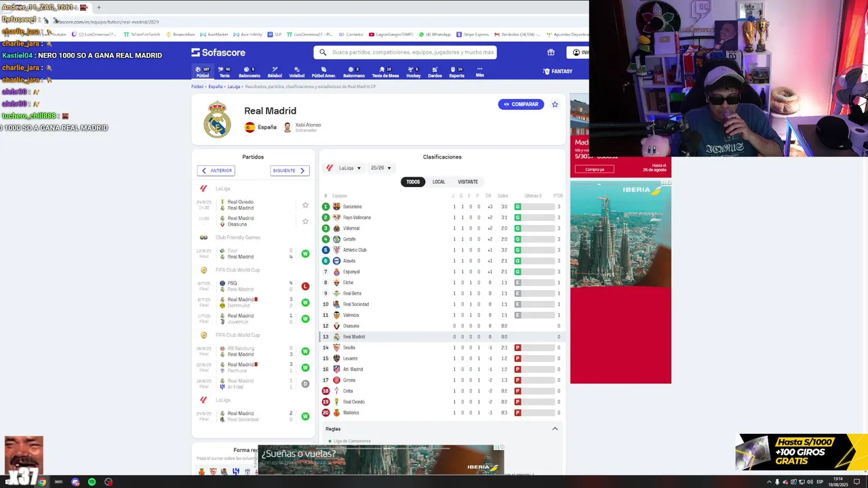Viewport: 868px width, 488px height.
Task: Click the Iberia advertisement banner on right
Action: coord(620,281)
